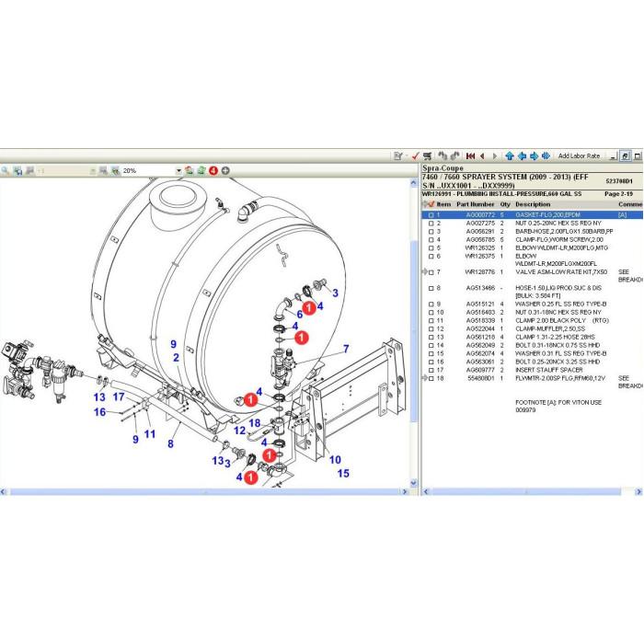Click the Item column header
The image size is (644, 644).
443,204
